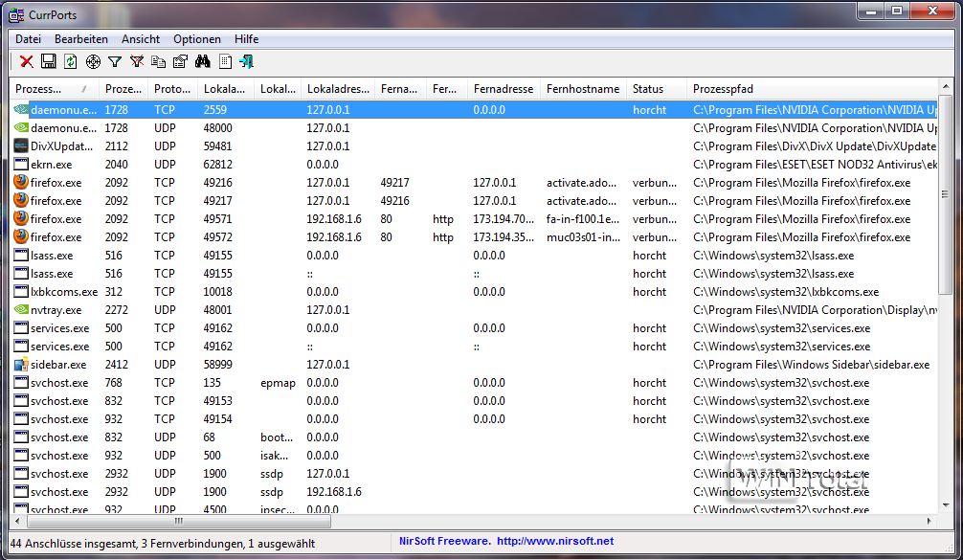Click the crossed-out funnel clear filter icon

pos(137,62)
